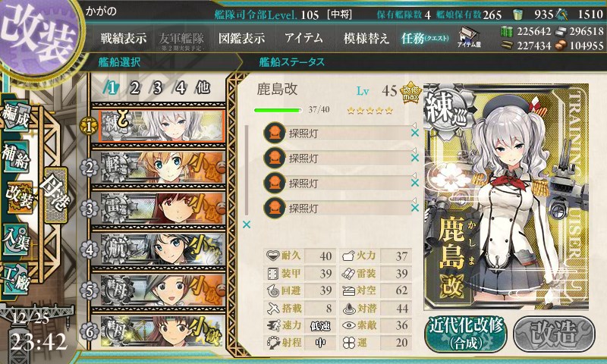Open the 図鑑表示 encyclopedia menu

tap(241, 38)
